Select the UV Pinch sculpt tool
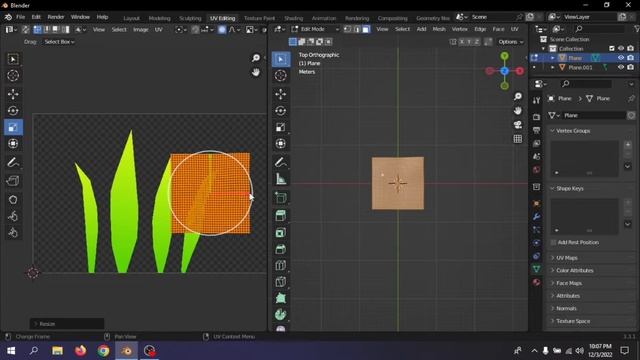The height and width of the screenshot is (360, 640). (x=13, y=232)
